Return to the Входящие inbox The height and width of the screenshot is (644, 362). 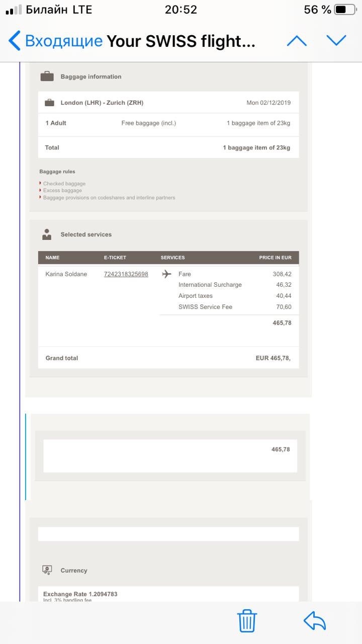pos(63,41)
